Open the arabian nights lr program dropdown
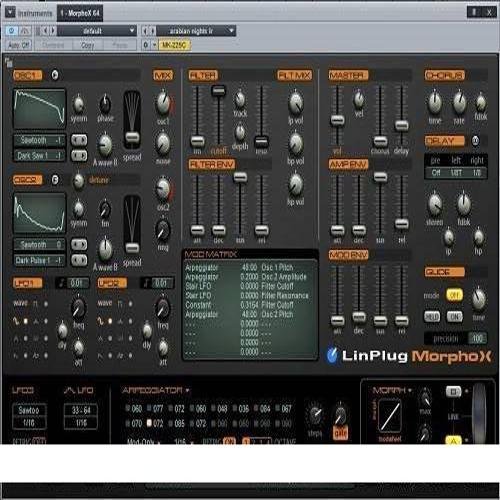 click(x=196, y=31)
